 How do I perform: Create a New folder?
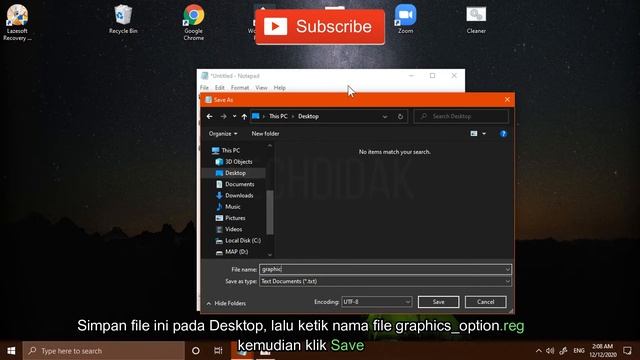265,134
